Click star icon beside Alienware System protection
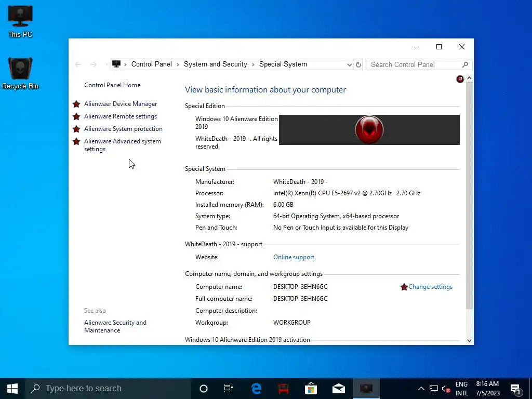The width and height of the screenshot is (532, 399). coord(76,129)
